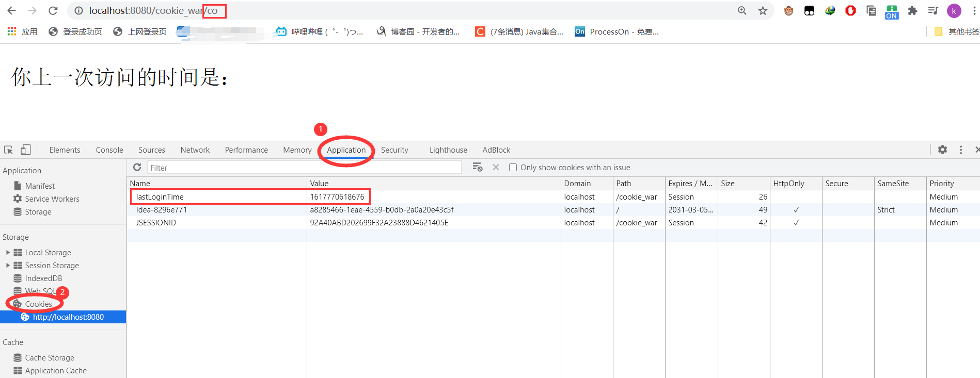Switch to the Elements tab
The height and width of the screenshot is (378, 980).
[x=65, y=150]
